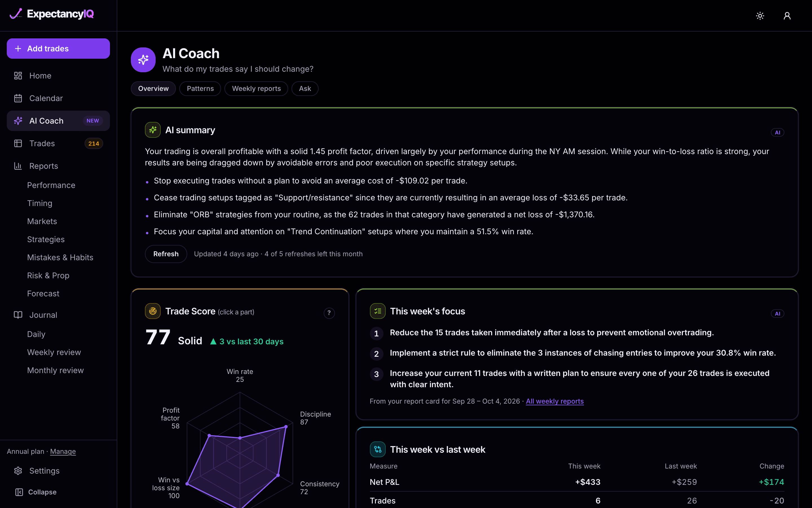This screenshot has width=812, height=508.
Task: Toggle the light/dark theme sun icon
Action: click(760, 16)
